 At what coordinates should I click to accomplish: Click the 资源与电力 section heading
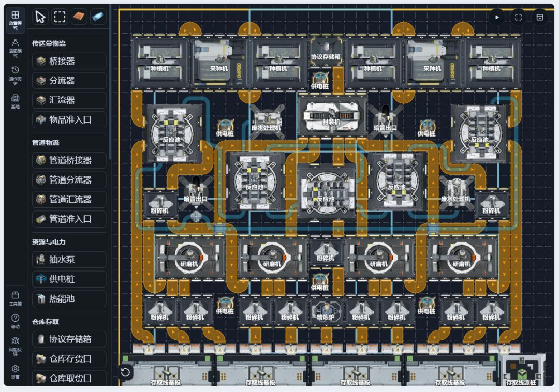pyautogui.click(x=49, y=242)
